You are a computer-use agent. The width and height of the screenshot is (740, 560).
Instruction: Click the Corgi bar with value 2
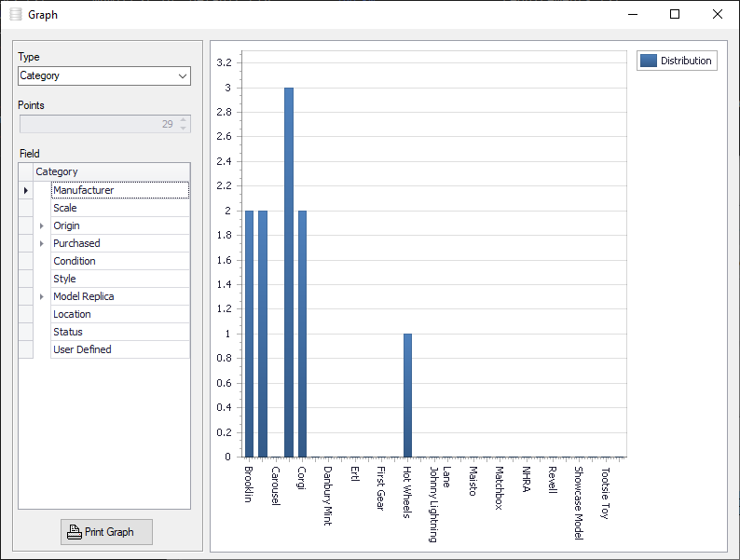click(x=302, y=334)
